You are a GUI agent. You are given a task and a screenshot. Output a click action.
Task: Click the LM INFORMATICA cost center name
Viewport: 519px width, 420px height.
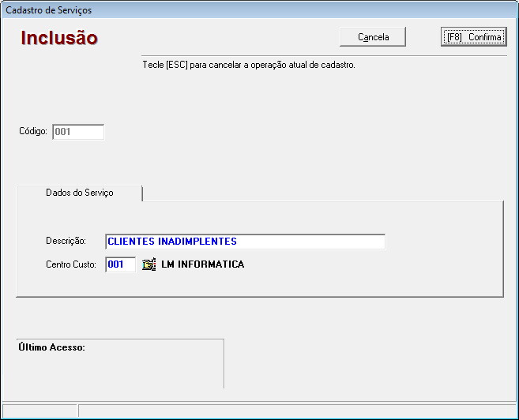(202, 265)
